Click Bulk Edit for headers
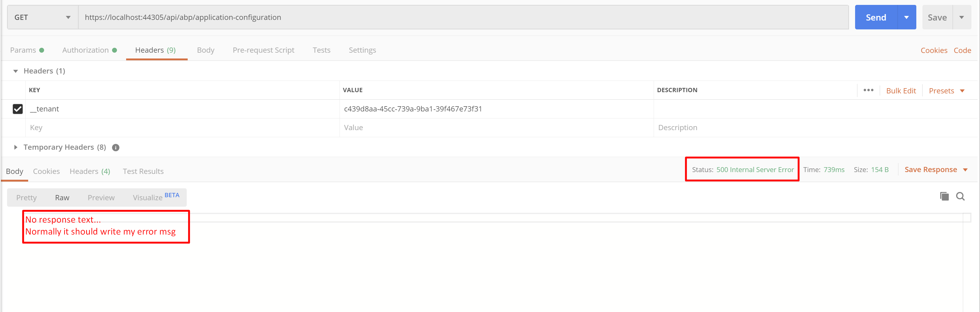 (901, 90)
